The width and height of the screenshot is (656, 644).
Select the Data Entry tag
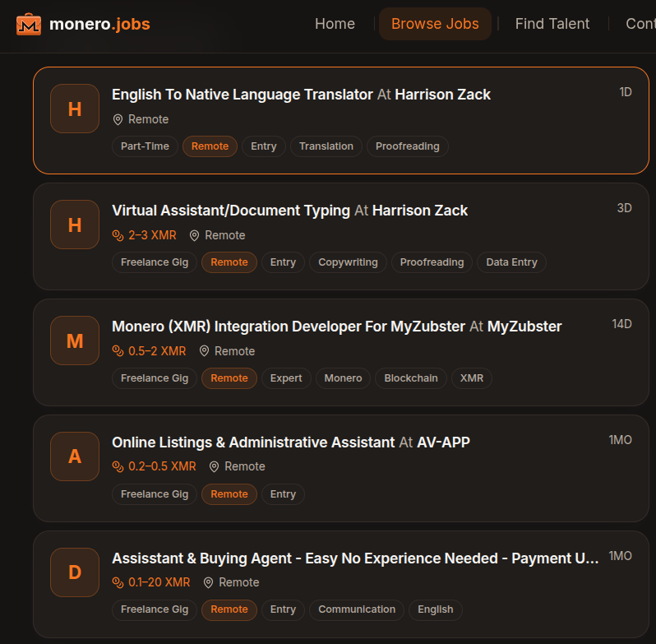coord(511,262)
